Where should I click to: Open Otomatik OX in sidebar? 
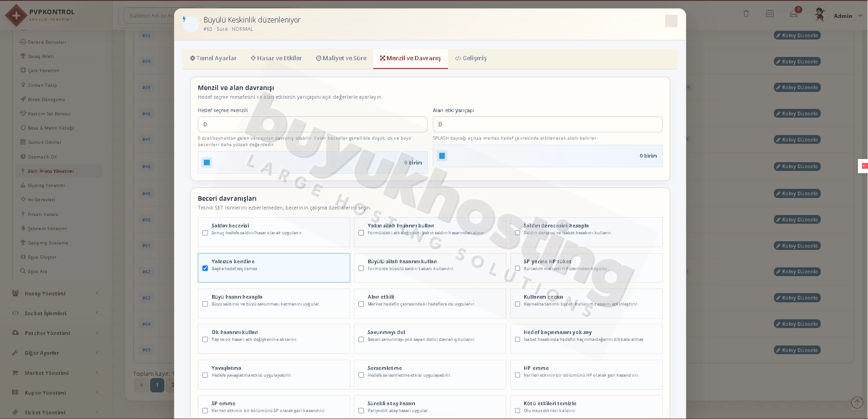(42, 157)
